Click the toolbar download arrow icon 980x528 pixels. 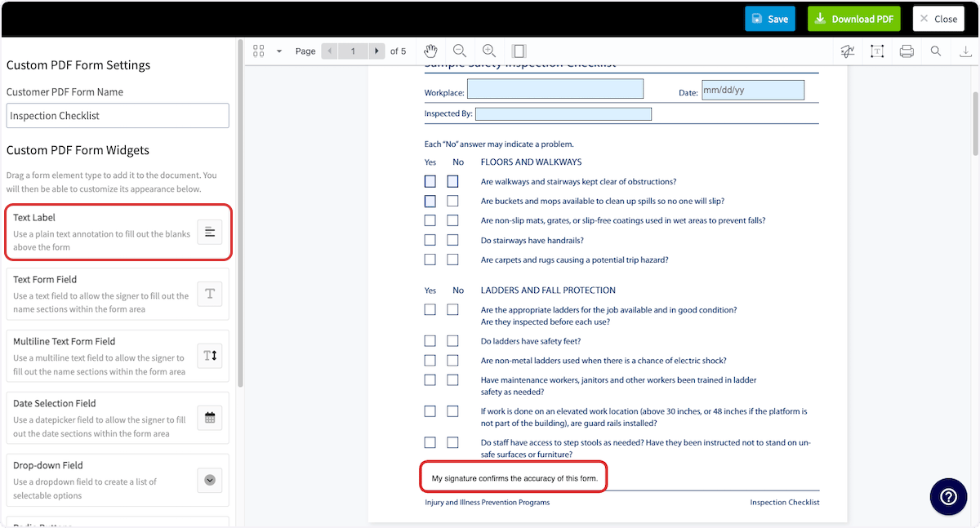pyautogui.click(x=965, y=51)
